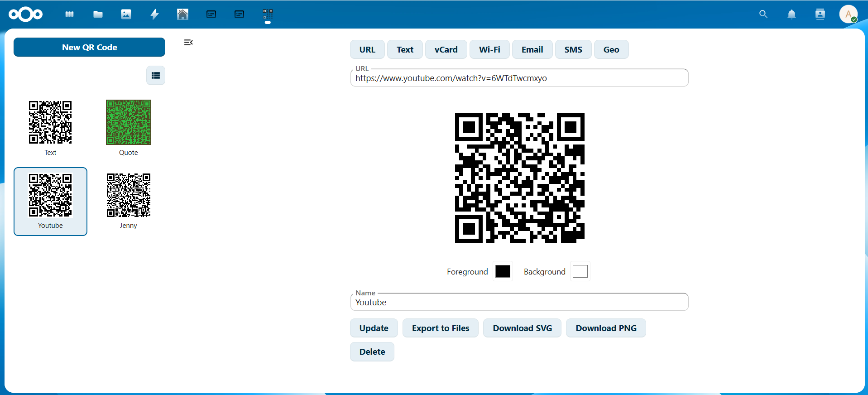Screen dimensions: 868x395
Task: Switch to list view icon
Action: (156, 75)
